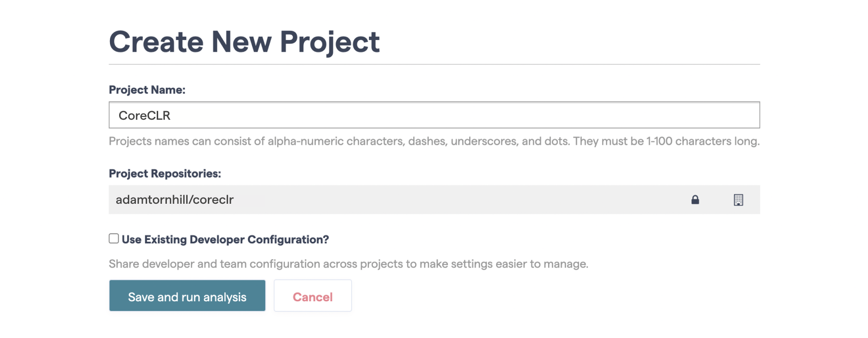Viewport: 868px width, 338px height.
Task: Select the adamtornhill/coreclr repository entry
Action: [x=176, y=199]
